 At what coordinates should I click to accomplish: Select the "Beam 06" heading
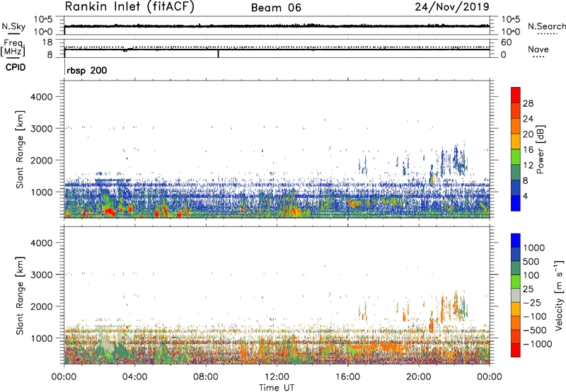pyautogui.click(x=276, y=8)
